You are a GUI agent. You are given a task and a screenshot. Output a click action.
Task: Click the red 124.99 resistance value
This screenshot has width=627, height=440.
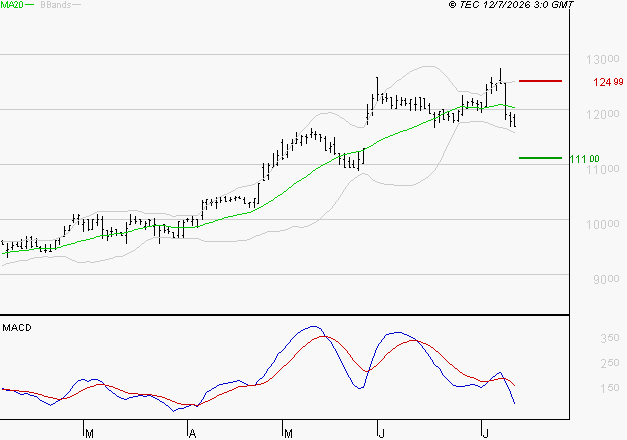[x=608, y=82]
